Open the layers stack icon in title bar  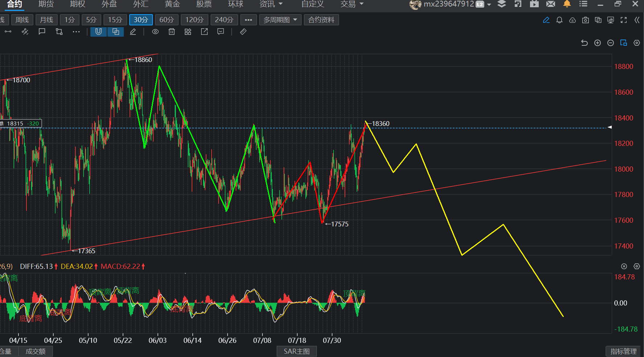tap(502, 4)
